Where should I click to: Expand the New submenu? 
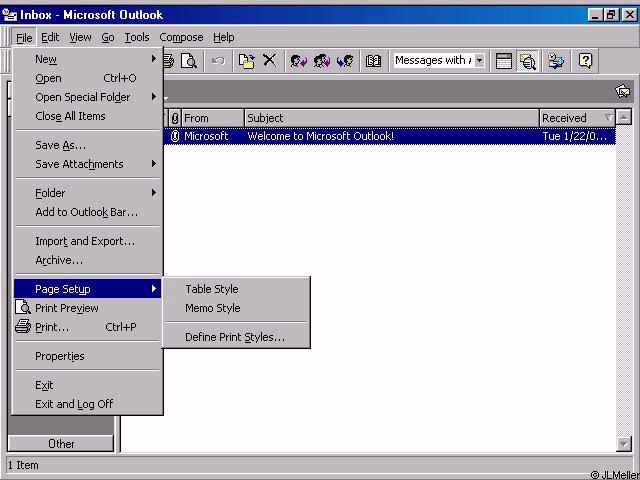[87, 59]
